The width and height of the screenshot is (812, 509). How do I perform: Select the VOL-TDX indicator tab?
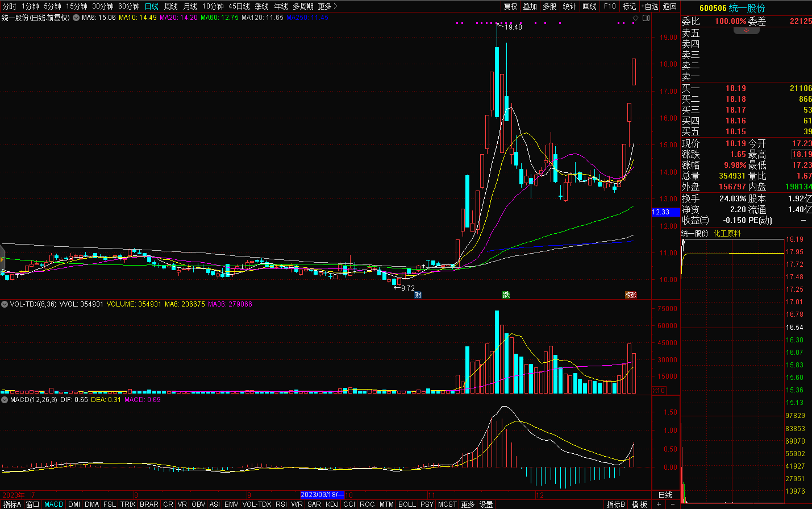pyautogui.click(x=257, y=504)
